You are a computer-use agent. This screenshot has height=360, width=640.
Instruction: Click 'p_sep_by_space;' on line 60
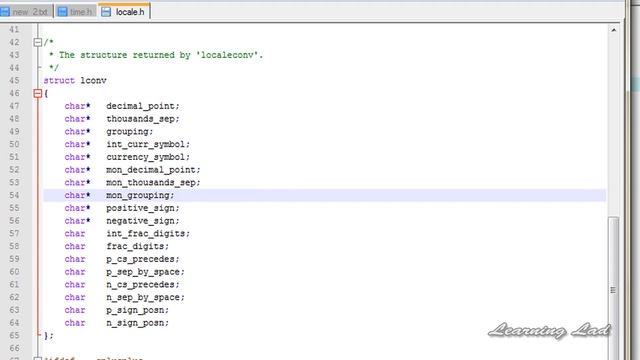(x=146, y=272)
